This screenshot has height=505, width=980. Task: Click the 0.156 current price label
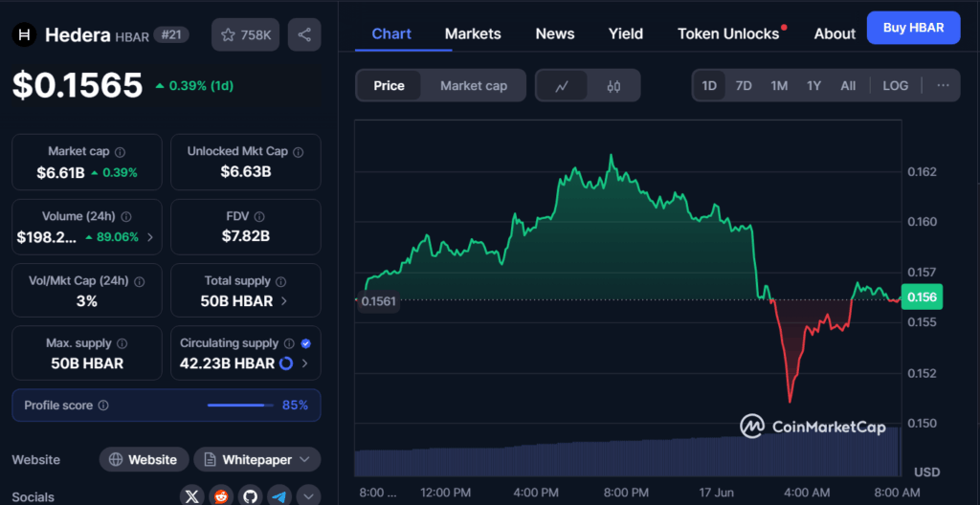tap(922, 296)
